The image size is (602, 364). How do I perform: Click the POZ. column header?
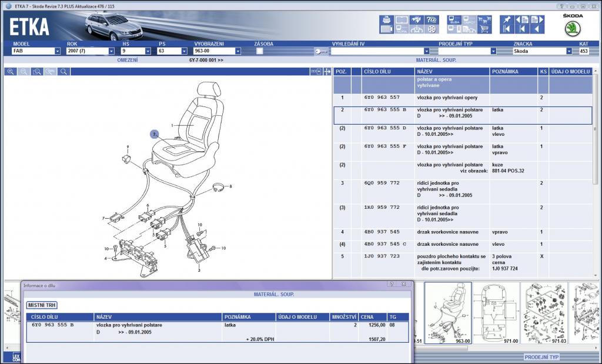tap(341, 72)
